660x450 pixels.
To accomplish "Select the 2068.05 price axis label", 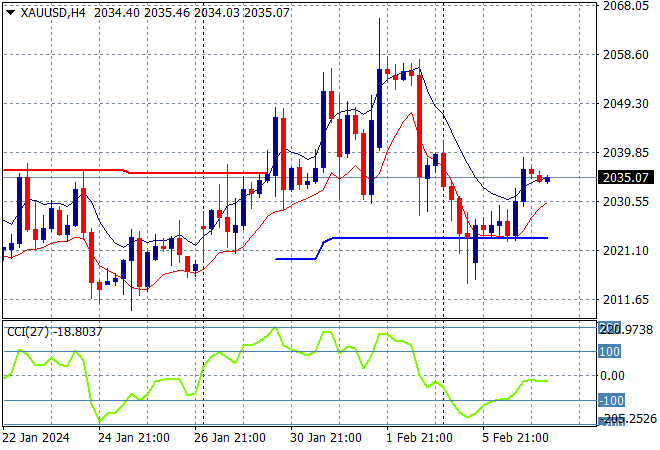I will pyautogui.click(x=626, y=6).
